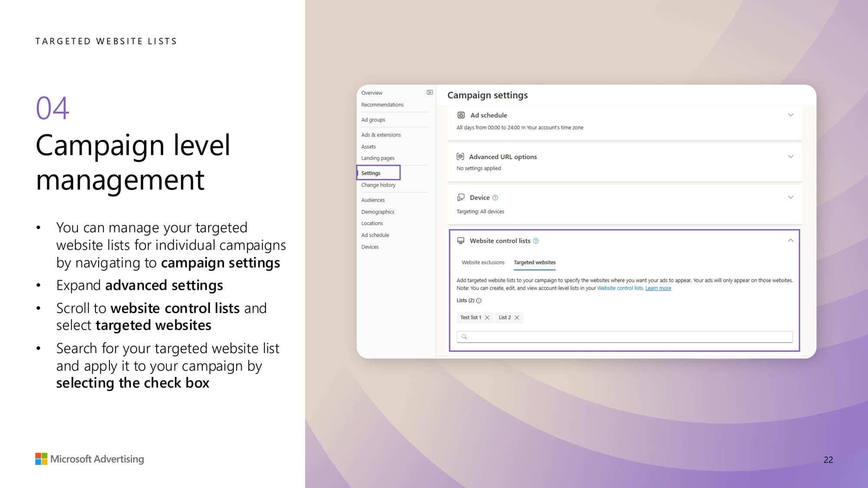
Task: Click 'Targeting: All devices' text
Action: point(480,212)
